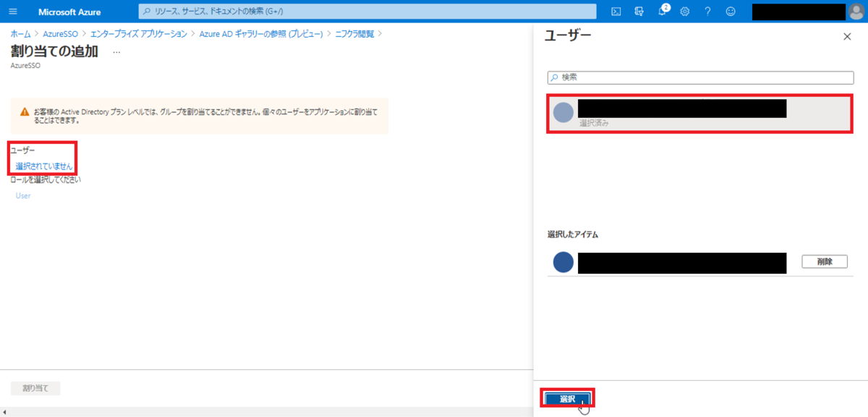Open the Directories and subscriptions filter

pyautogui.click(x=639, y=12)
